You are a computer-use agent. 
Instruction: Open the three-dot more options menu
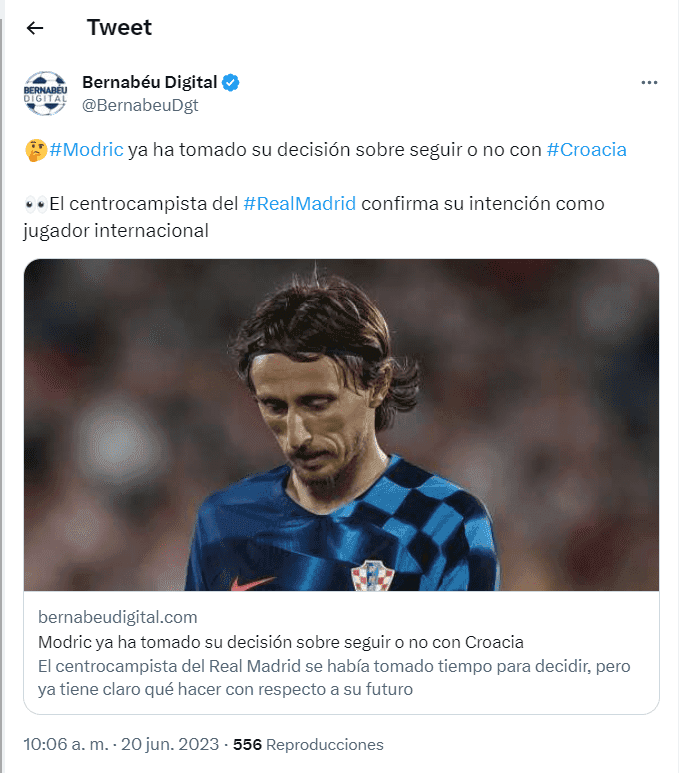pyautogui.click(x=649, y=82)
